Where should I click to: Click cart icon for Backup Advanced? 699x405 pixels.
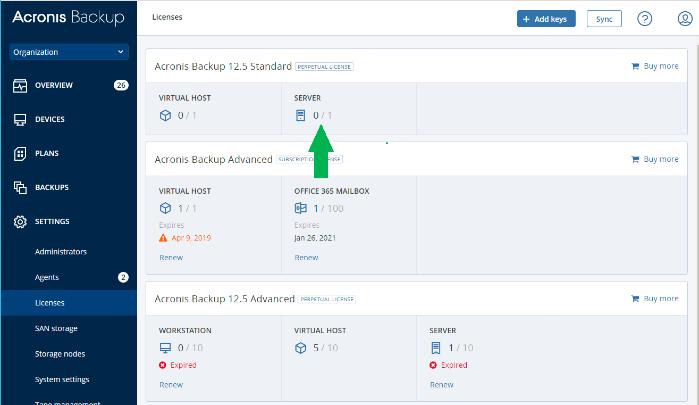(x=635, y=160)
